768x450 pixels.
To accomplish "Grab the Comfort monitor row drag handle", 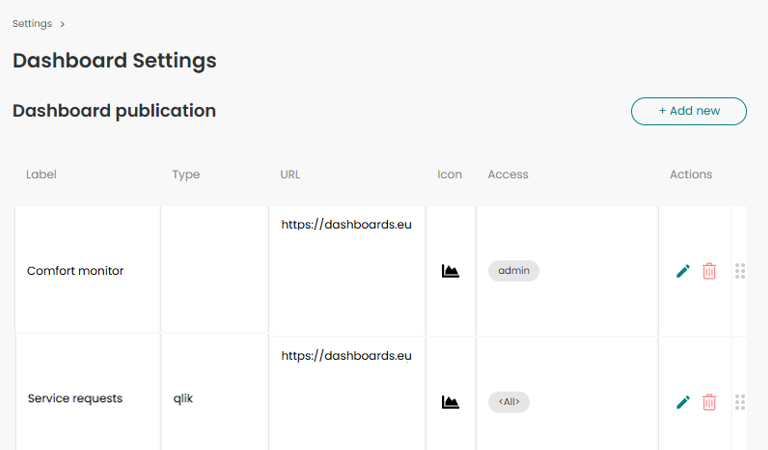I will tap(740, 271).
